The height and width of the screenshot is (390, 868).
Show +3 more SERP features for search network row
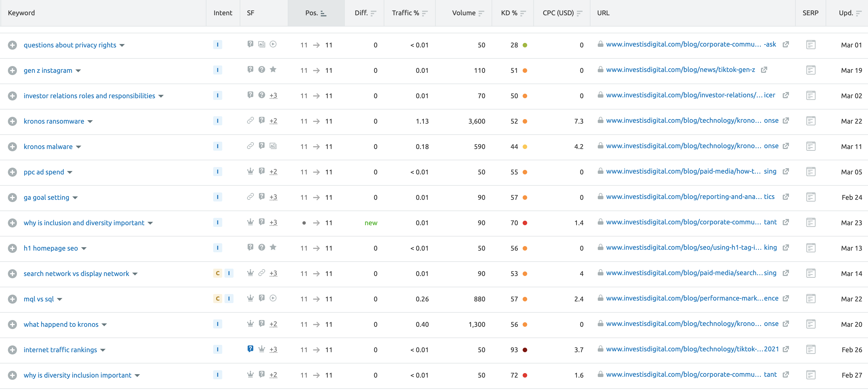[273, 273]
